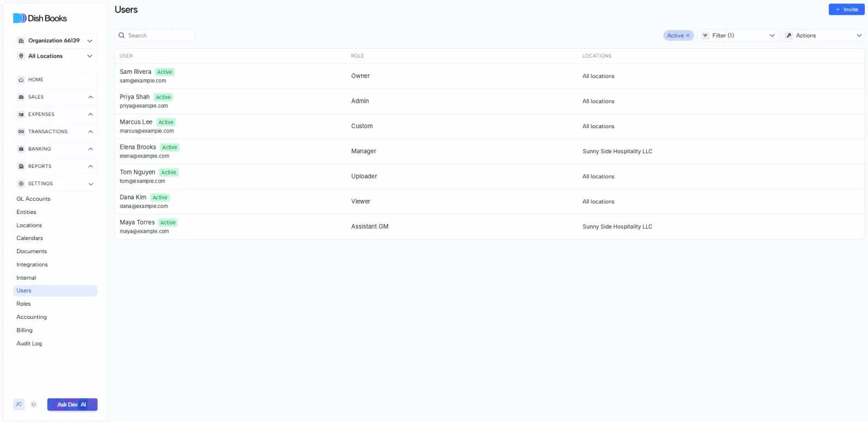The width and height of the screenshot is (868, 422).
Task: Open Maya Torres user entry
Action: click(489, 226)
